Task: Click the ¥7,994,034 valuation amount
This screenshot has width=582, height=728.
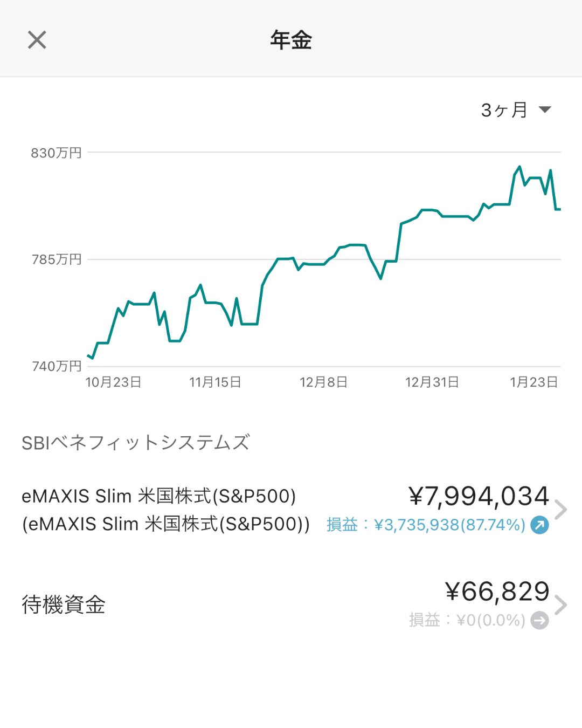Action: pyautogui.click(x=479, y=496)
